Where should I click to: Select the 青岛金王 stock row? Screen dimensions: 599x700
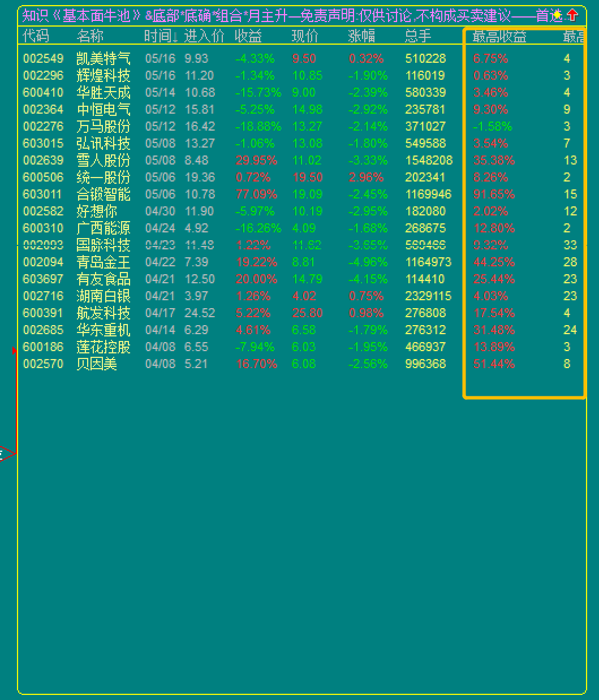(x=301, y=262)
